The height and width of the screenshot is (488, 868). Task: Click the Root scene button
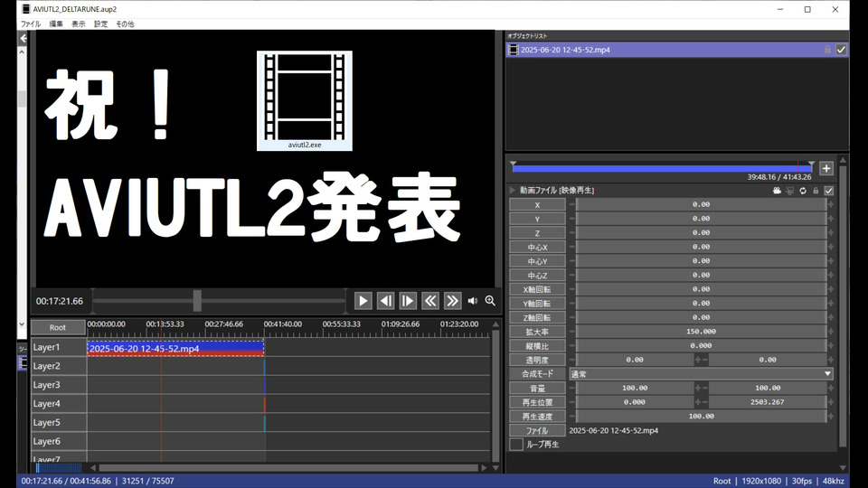(x=58, y=327)
